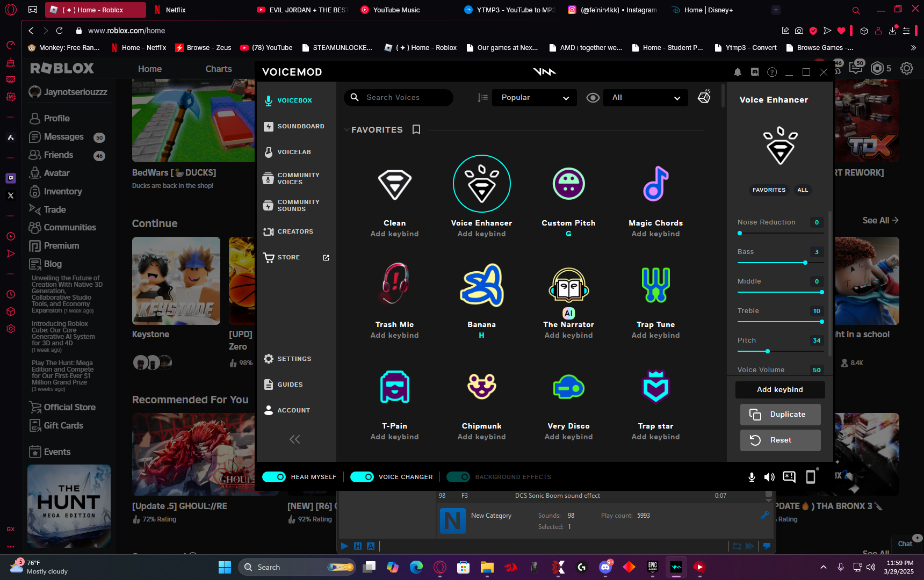Screen dimensions: 924x580
Task: Open Voicemod notifications bell
Action: [x=738, y=72]
